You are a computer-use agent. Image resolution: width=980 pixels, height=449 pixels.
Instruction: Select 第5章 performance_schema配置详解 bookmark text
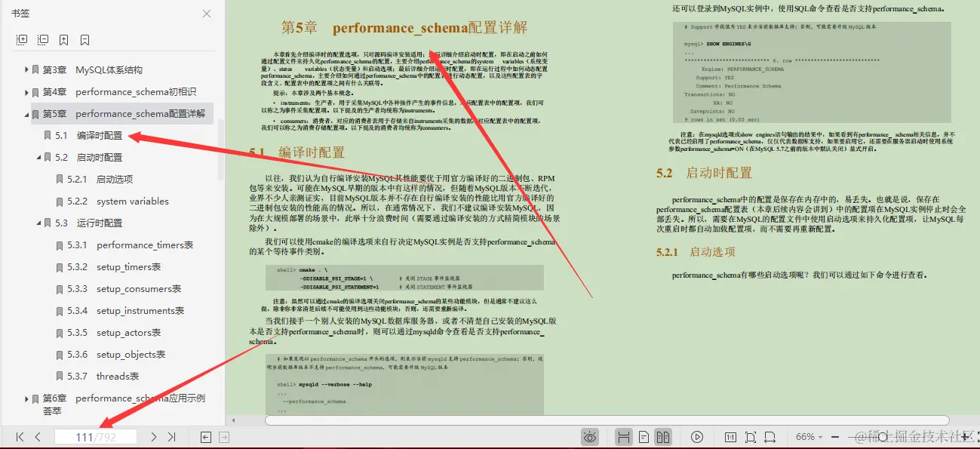[124, 114]
